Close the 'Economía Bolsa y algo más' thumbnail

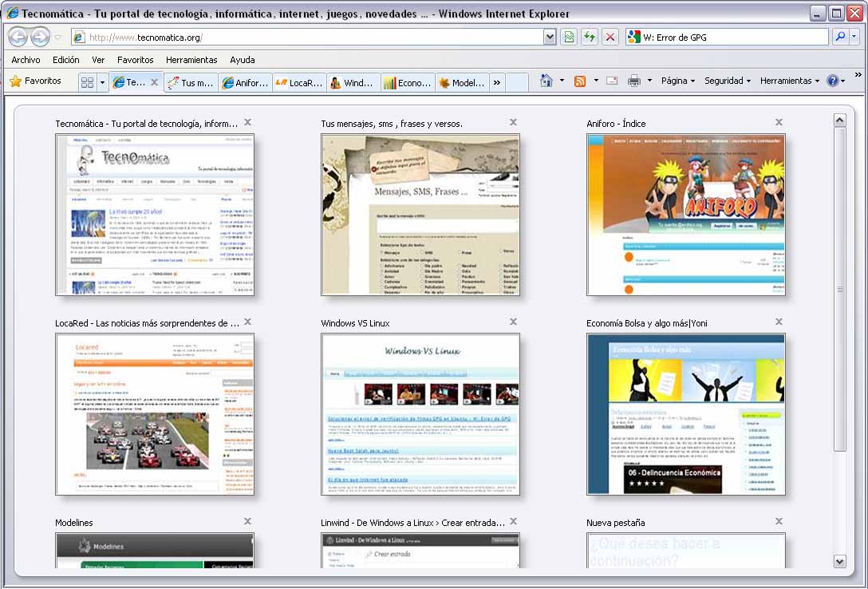click(x=779, y=322)
